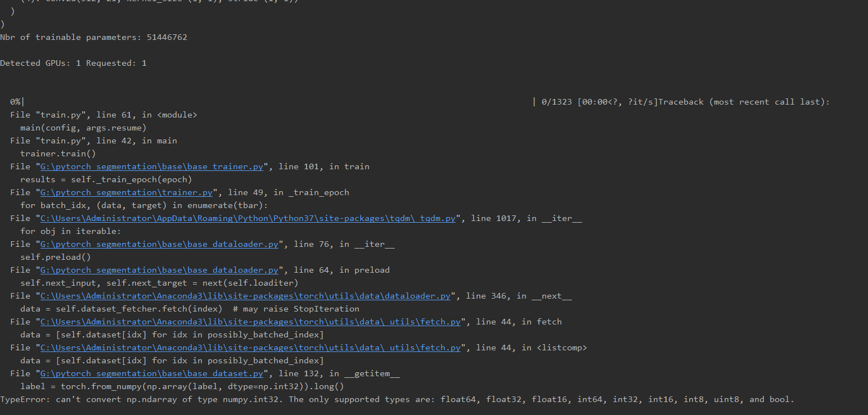The width and height of the screenshot is (868, 415).
Task: Open the base_trainer.py file link
Action: pyautogui.click(x=151, y=166)
